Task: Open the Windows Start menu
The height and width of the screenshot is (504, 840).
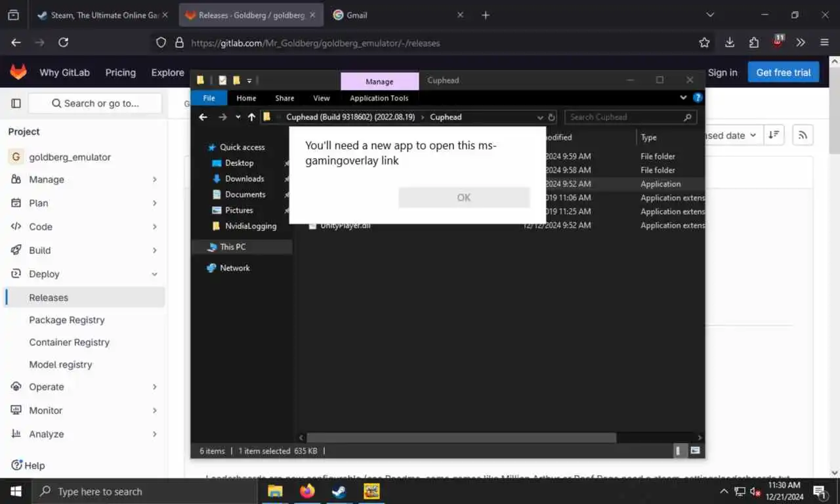Action: (16, 491)
